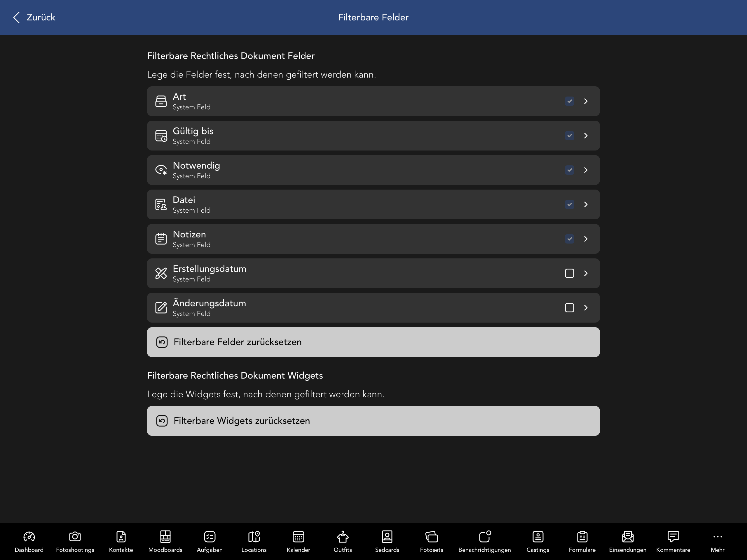Image resolution: width=747 pixels, height=560 pixels.
Task: Open details for the Datei field
Action: coord(586,204)
